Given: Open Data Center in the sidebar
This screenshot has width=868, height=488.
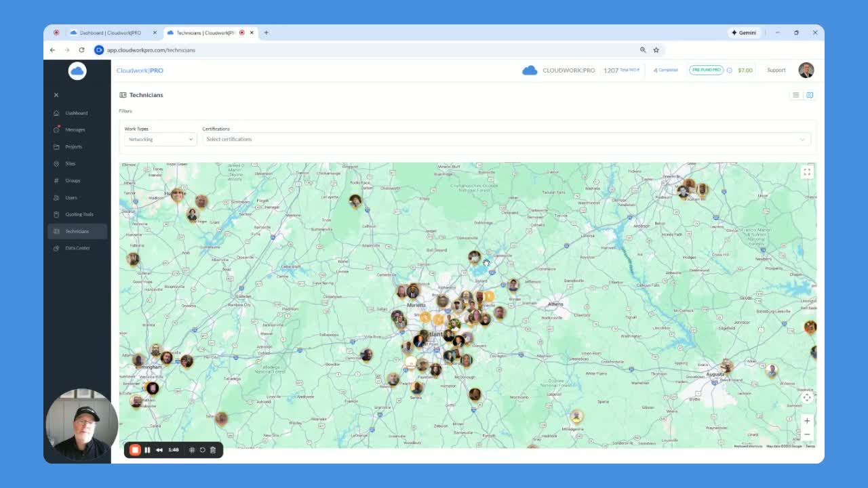Looking at the screenshot, I should point(77,248).
